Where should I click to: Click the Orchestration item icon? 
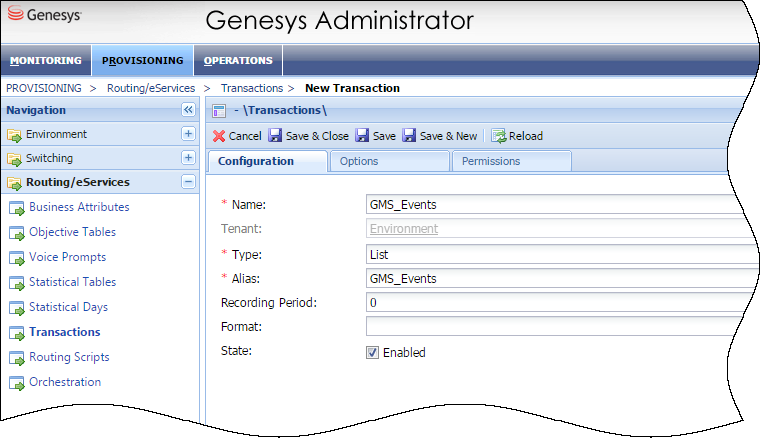coord(17,383)
